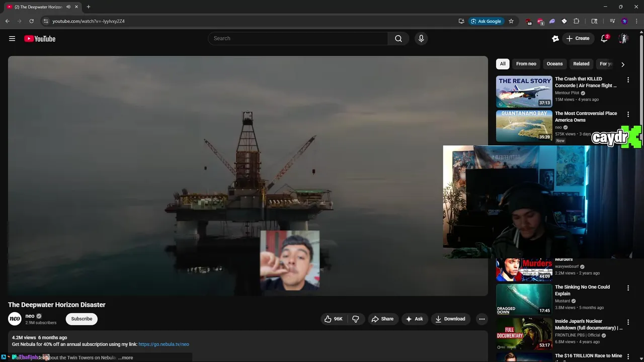The height and width of the screenshot is (362, 644).
Task: Start voice search with microphone icon
Action: [x=421, y=39]
